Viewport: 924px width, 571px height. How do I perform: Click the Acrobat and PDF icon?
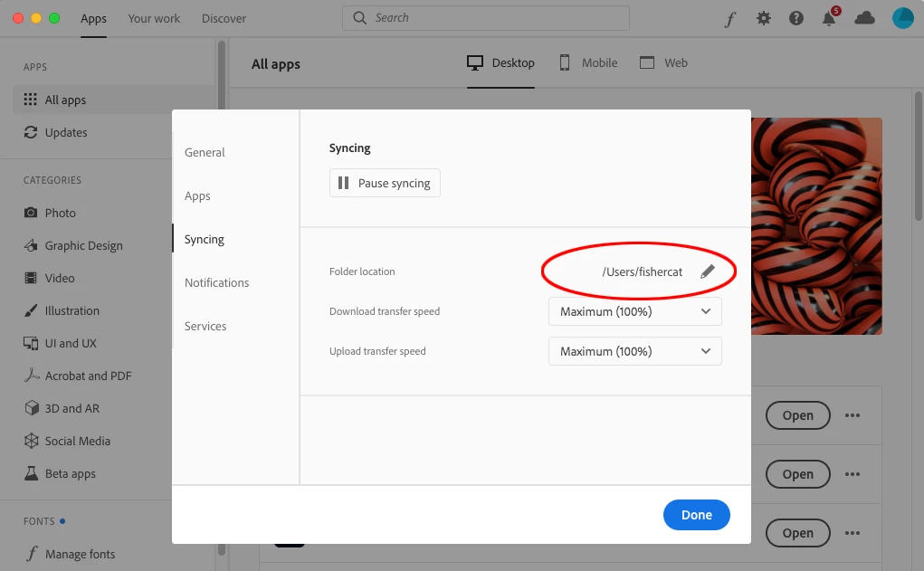[32, 376]
